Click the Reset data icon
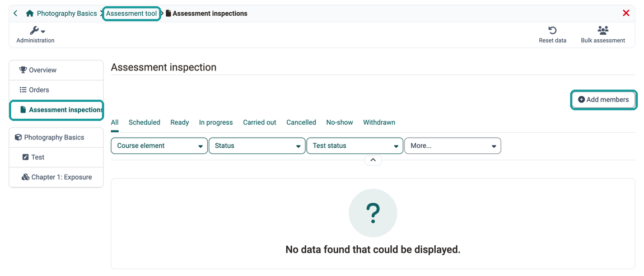Viewport: 644px width, 276px height. coord(552,30)
